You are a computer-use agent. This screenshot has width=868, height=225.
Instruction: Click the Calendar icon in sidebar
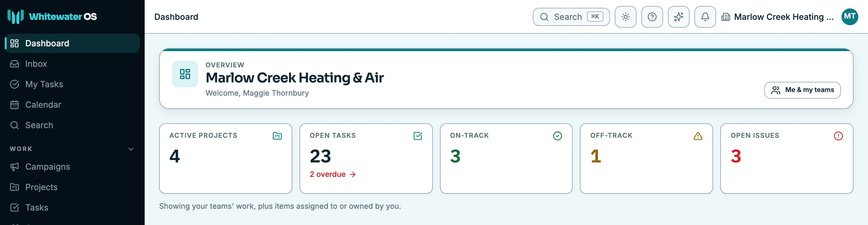click(x=14, y=105)
